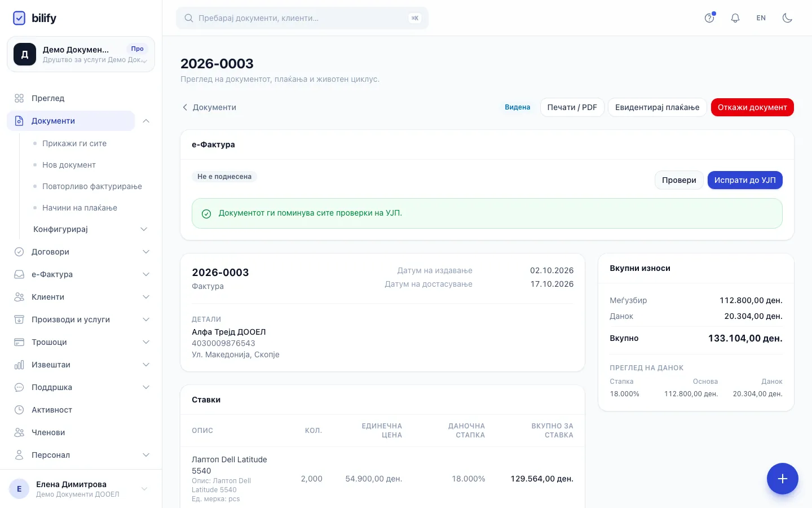Screen dimensions: 812x508
Task: Click the Испрати до УЈП button
Action: 745,180
